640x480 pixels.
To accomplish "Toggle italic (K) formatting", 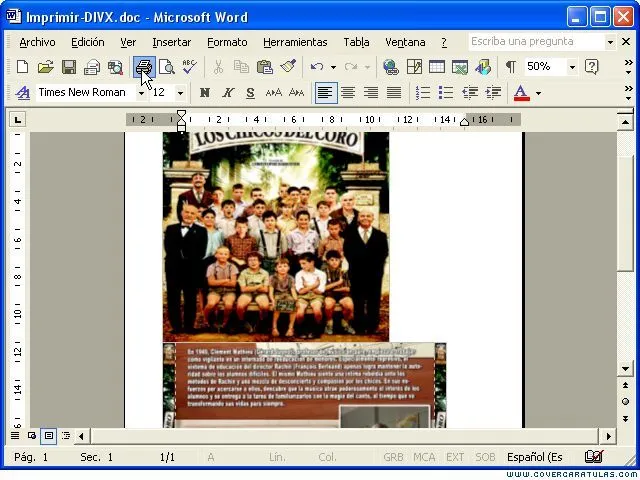I will [x=228, y=93].
